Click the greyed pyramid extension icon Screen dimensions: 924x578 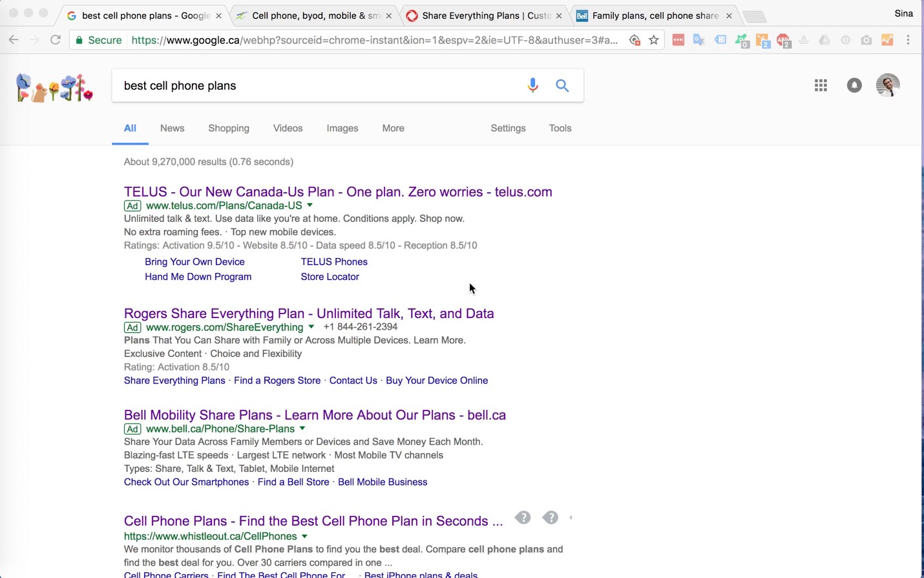tap(804, 40)
